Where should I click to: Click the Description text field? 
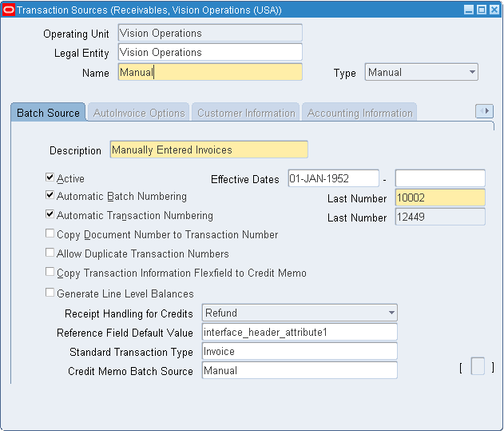[x=208, y=150]
